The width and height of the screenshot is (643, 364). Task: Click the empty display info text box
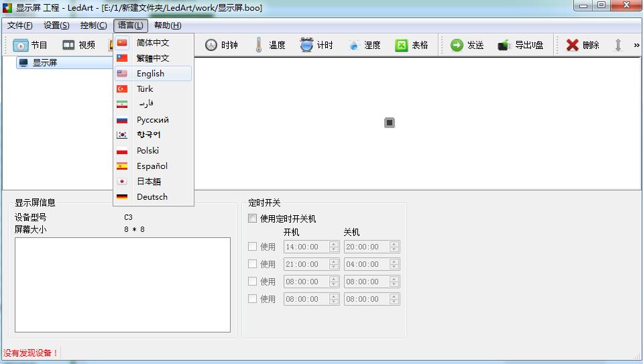tap(123, 285)
